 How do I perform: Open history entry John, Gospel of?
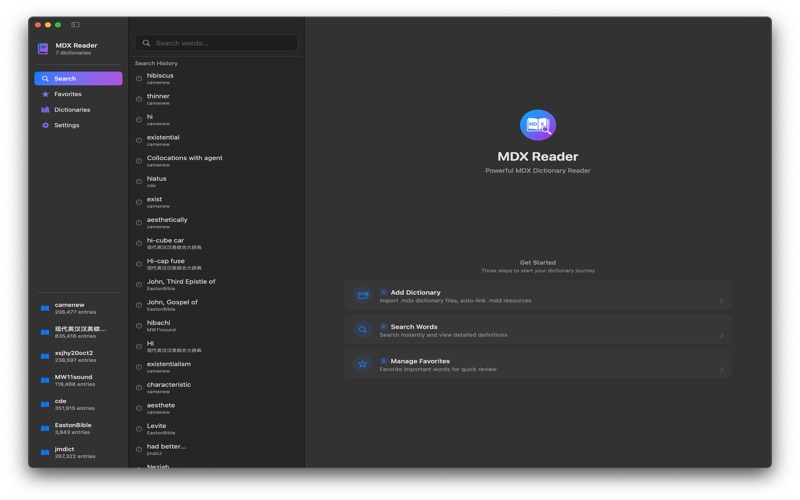click(x=216, y=305)
